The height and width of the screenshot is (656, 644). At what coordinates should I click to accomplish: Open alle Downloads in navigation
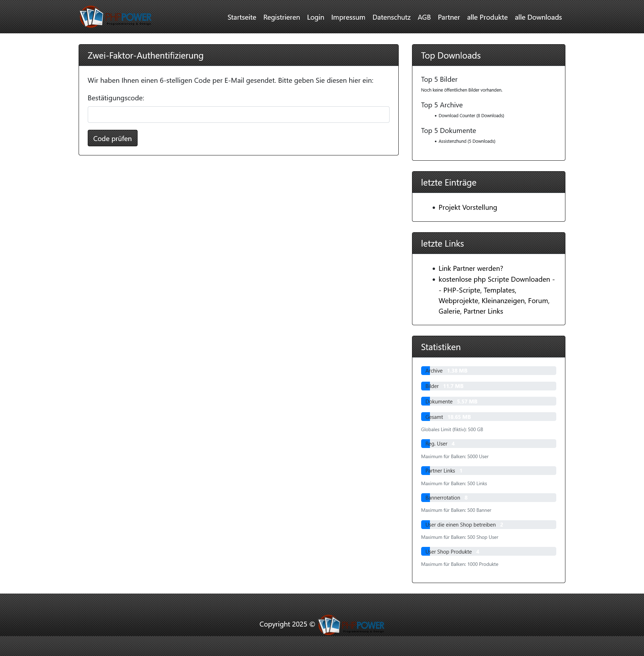pos(538,17)
